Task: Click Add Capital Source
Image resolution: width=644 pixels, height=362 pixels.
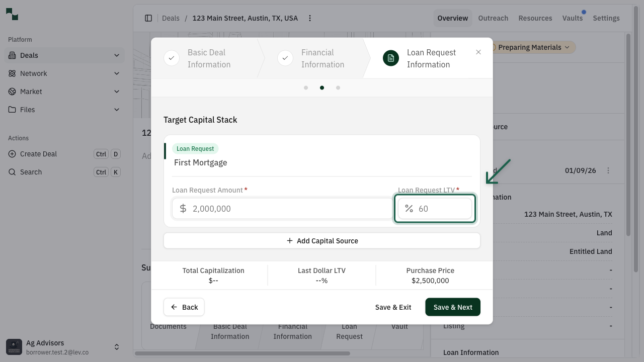Action: [x=322, y=240]
